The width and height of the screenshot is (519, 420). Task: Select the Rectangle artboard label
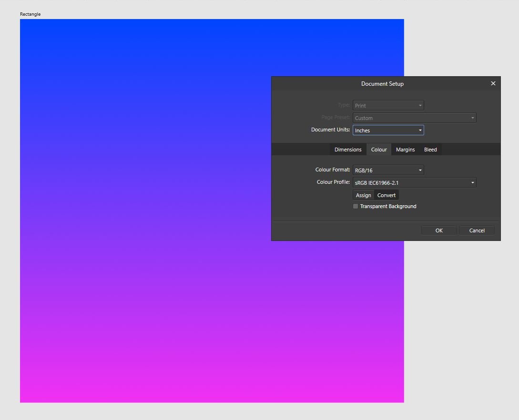30,14
